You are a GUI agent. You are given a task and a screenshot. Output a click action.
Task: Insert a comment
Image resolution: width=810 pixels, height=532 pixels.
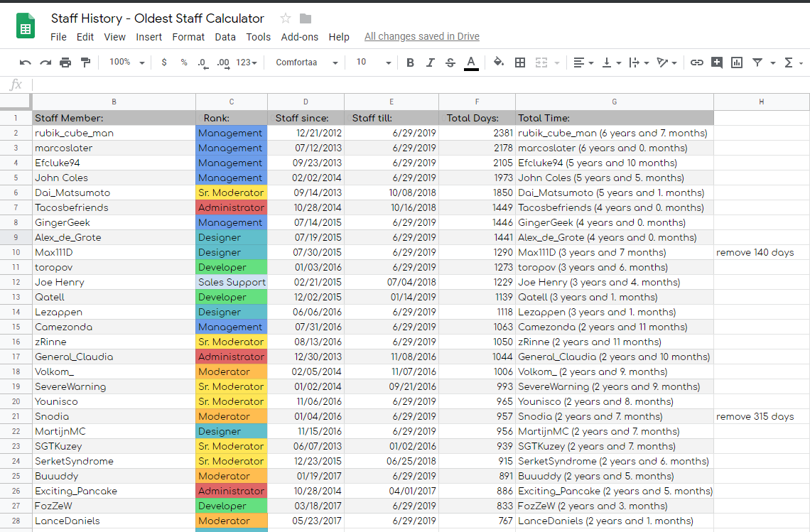pyautogui.click(x=716, y=63)
